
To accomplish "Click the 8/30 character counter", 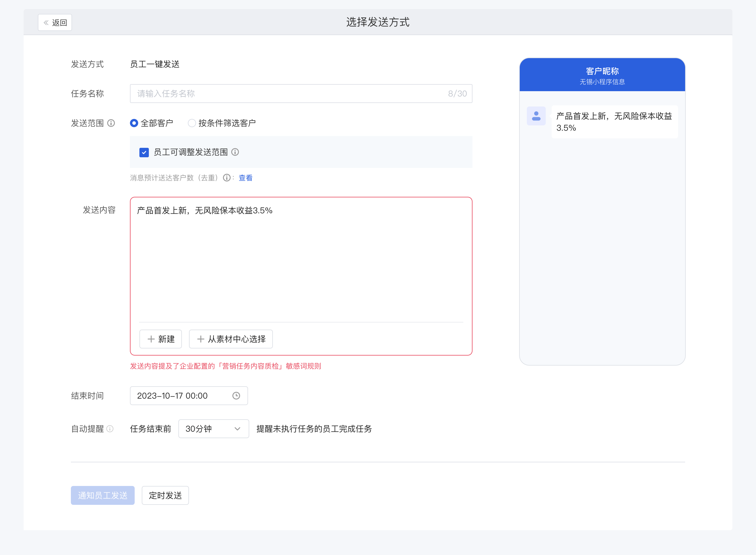I will tap(457, 94).
